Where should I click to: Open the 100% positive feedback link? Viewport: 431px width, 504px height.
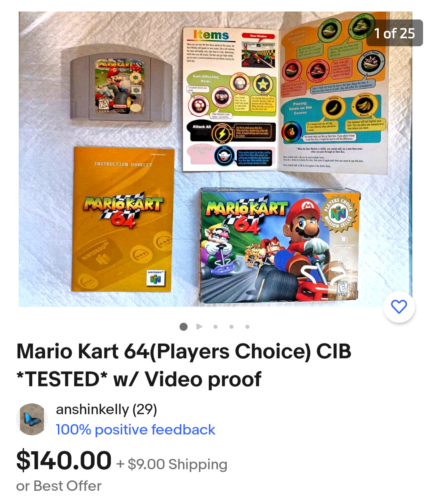coord(136,430)
